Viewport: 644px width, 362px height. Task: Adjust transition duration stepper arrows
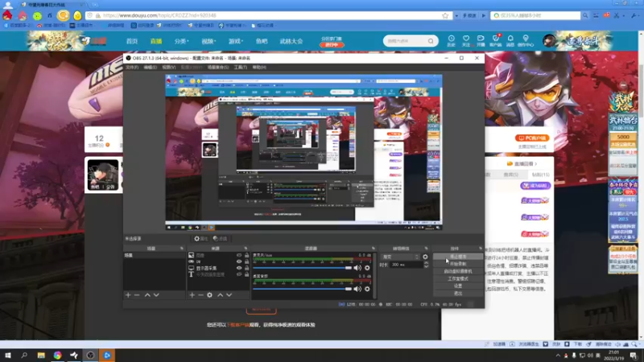coord(426,265)
